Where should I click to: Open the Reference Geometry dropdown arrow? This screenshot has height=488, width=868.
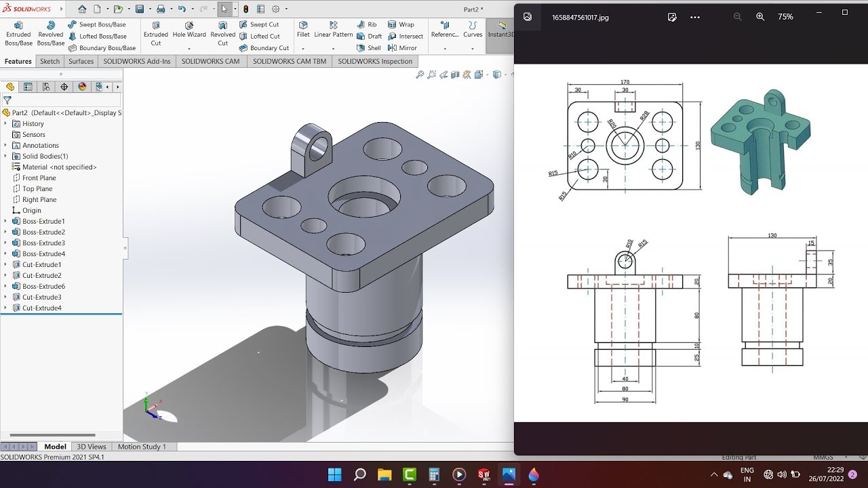445,48
